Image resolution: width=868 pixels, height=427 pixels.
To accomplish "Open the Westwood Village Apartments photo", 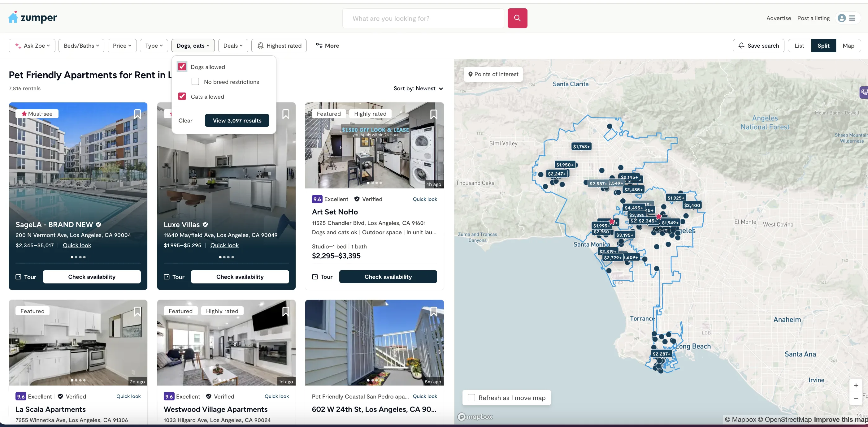I will pyautogui.click(x=226, y=343).
